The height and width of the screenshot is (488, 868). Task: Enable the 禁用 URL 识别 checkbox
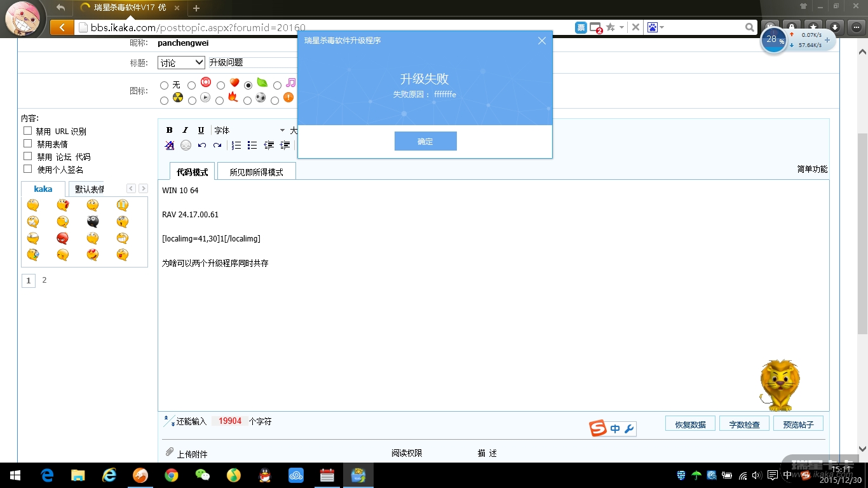[27, 131]
